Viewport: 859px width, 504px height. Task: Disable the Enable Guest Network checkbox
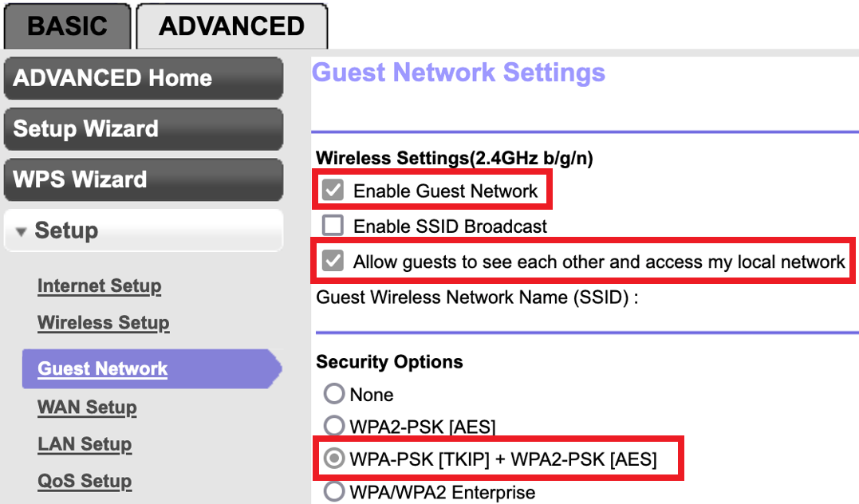coord(333,190)
